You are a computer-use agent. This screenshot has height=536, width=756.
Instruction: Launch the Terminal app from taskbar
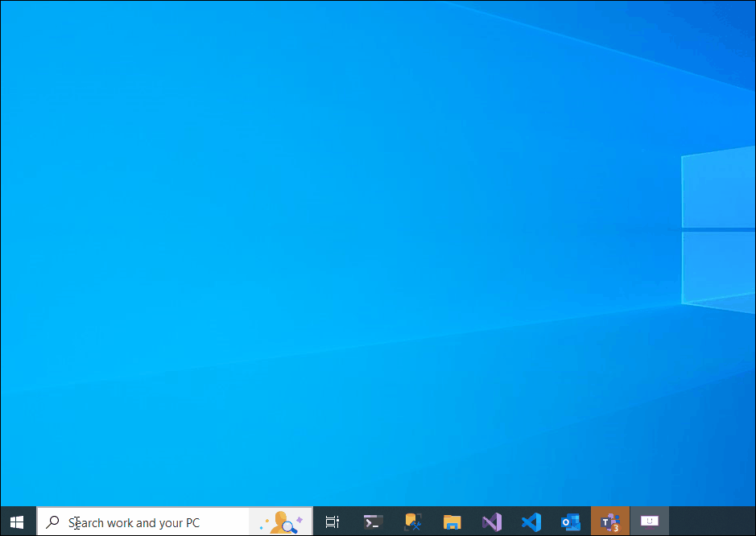pos(373,522)
